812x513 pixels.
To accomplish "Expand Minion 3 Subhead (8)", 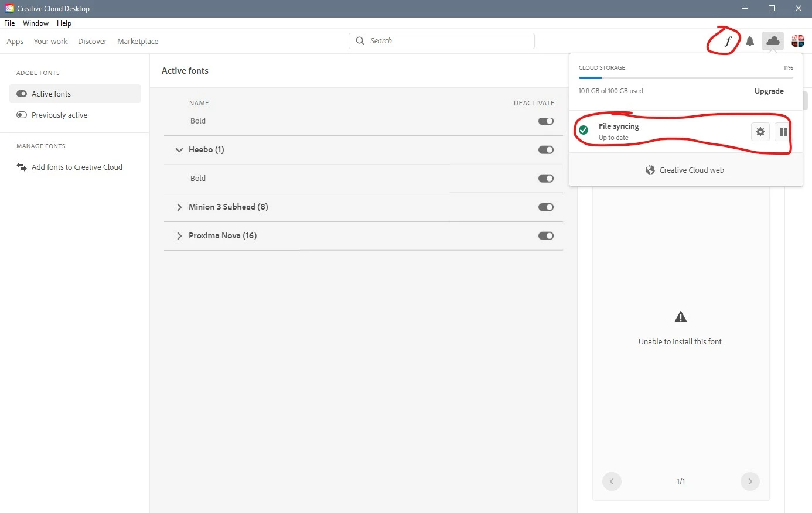I will 179,207.
